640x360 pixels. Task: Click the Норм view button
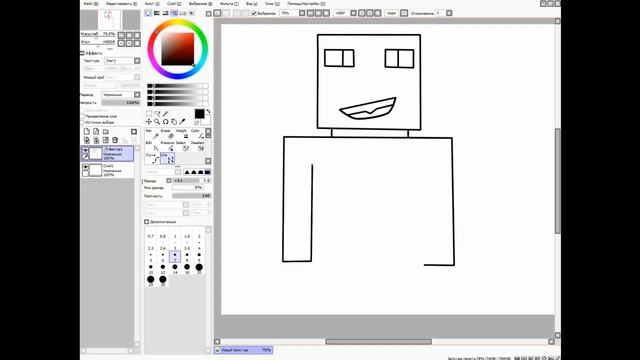(391, 13)
